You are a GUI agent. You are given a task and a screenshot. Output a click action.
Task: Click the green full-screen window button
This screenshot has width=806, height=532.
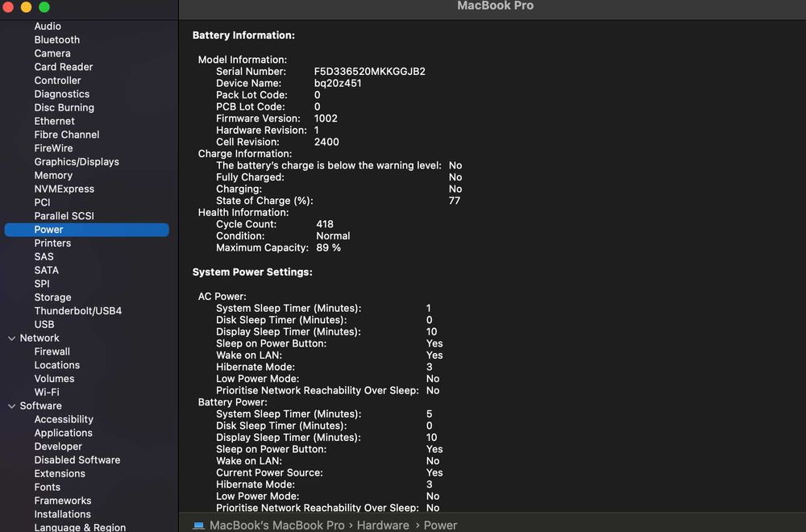pos(44,7)
